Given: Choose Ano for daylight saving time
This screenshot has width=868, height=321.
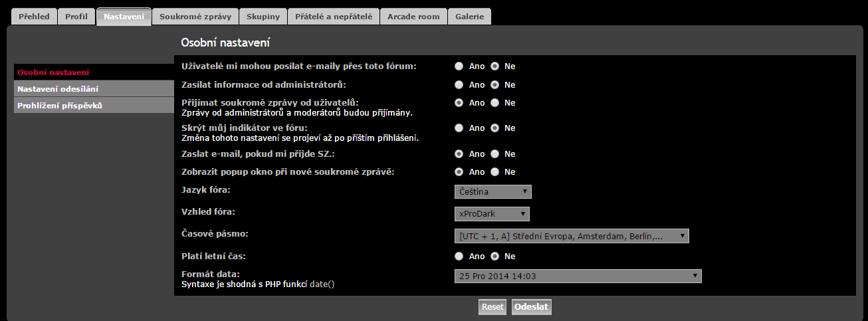Looking at the screenshot, I should tap(459, 257).
